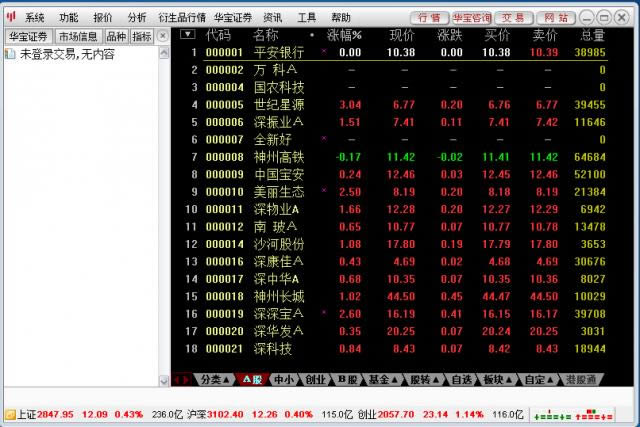Switch to the 品种 tab
Image resolution: width=640 pixels, height=427 pixels.
tap(116, 37)
